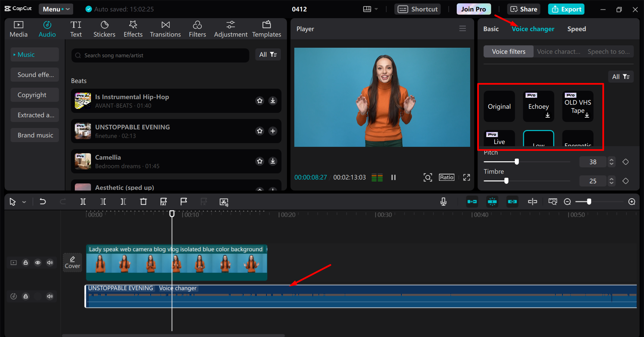Select the Echoey voice filter
Viewport: 644px width, 337px height.
coord(538,107)
